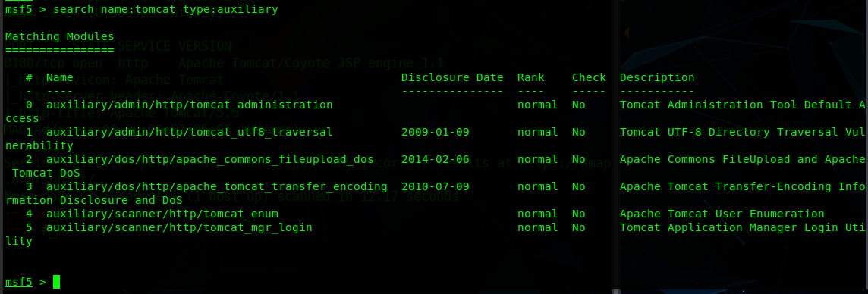Select auxiliary/dos/http/apache_tomcat_transfer_encoding module name

tap(216, 187)
